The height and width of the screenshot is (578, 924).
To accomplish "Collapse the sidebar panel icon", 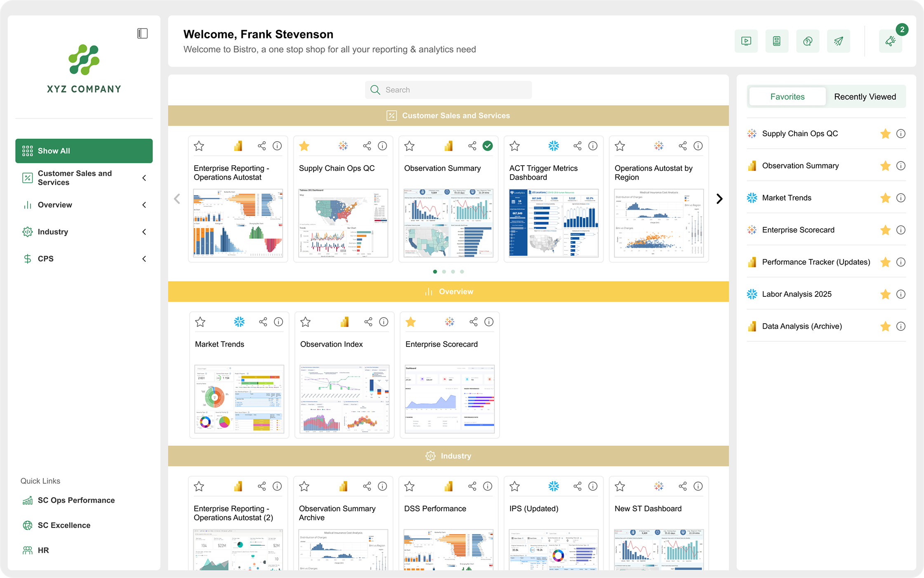I will [142, 33].
